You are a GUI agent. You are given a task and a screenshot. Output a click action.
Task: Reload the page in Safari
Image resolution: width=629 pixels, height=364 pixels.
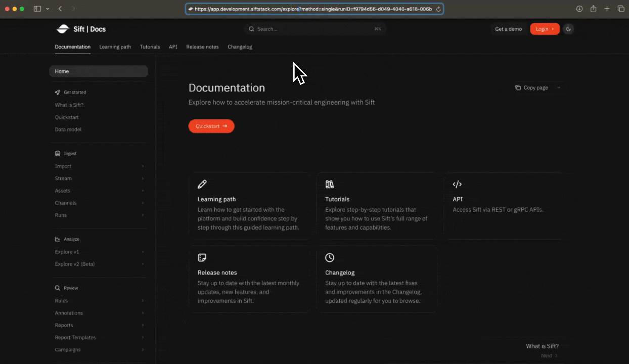point(438,9)
